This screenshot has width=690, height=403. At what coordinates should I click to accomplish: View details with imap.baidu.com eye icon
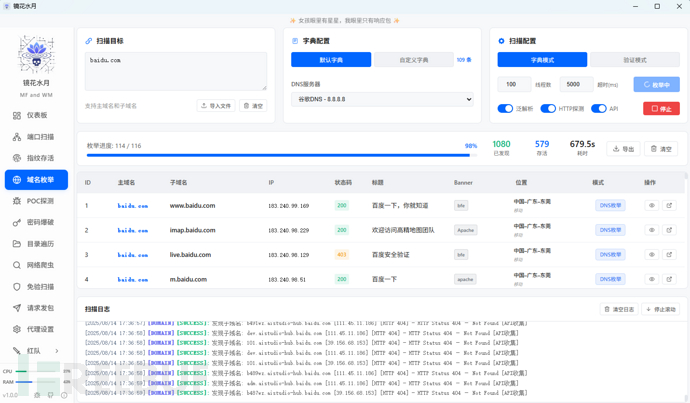(x=652, y=230)
